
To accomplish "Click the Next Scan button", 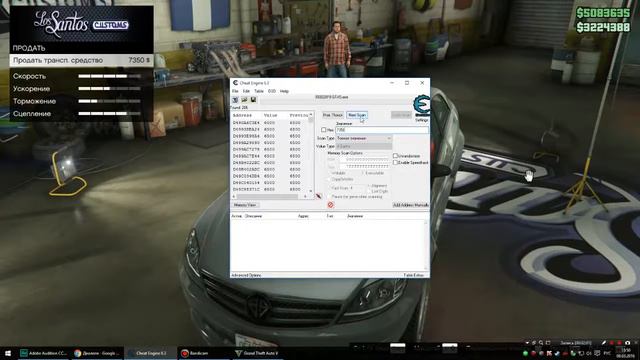I will click(x=357, y=116).
